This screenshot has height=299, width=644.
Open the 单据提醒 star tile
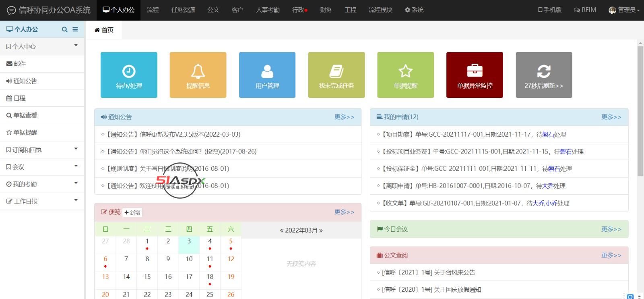tap(406, 75)
